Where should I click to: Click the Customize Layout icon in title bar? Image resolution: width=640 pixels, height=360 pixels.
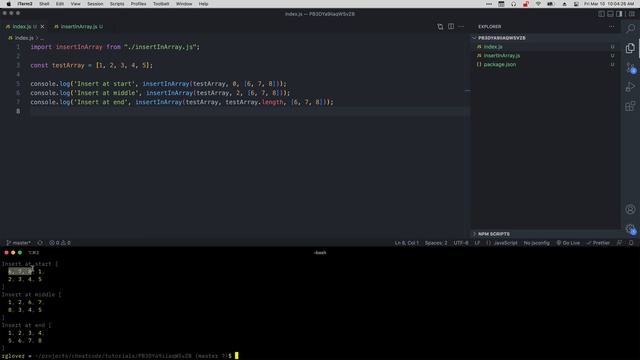(631, 14)
